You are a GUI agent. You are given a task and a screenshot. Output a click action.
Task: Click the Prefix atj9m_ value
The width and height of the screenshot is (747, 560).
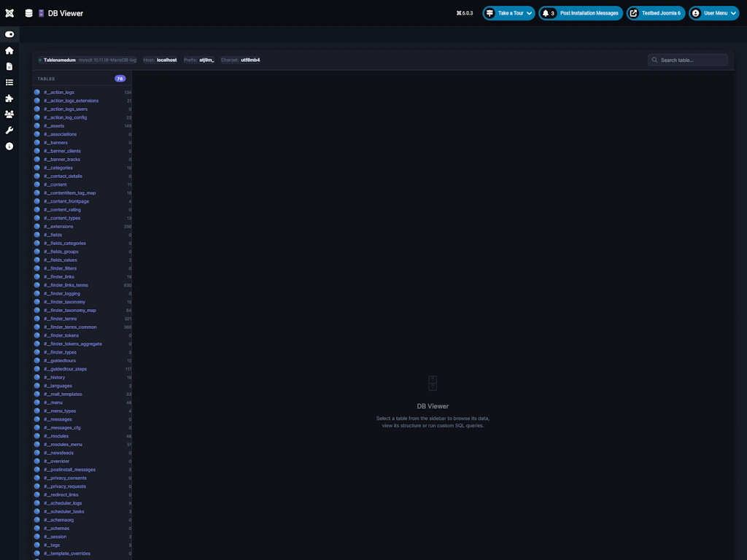pos(206,60)
